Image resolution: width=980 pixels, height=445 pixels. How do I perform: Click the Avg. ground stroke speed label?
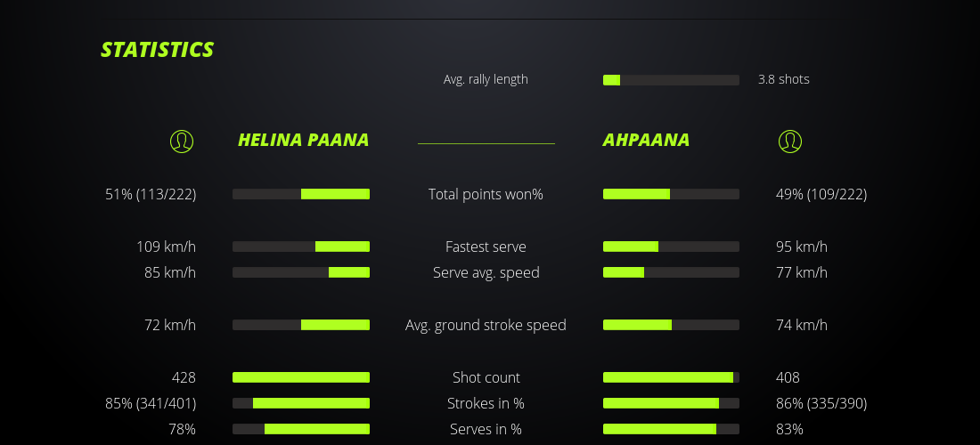(486, 325)
